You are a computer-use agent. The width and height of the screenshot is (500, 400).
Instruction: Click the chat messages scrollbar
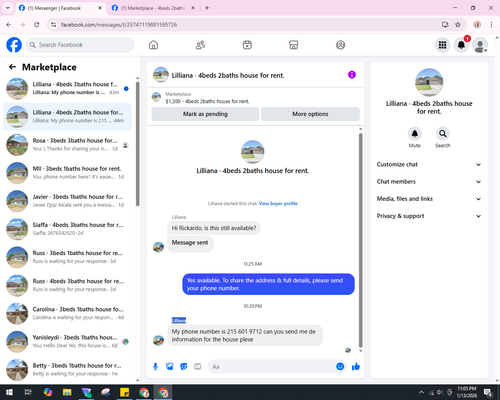[360, 240]
